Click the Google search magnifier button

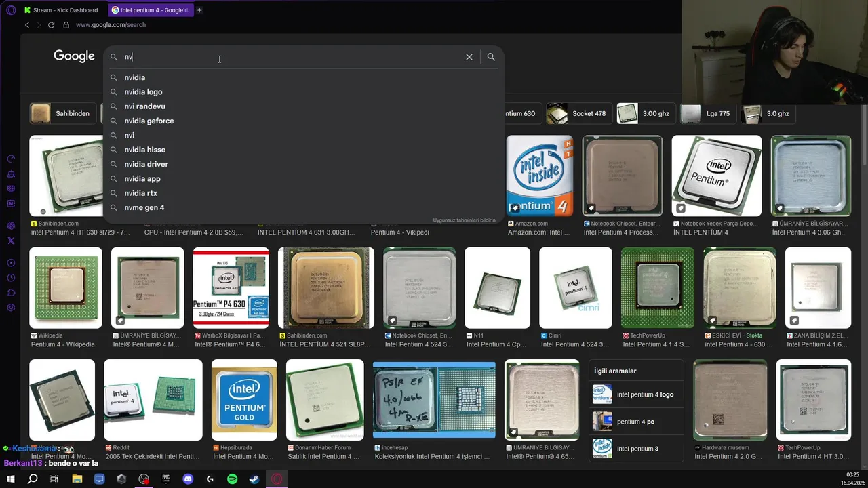point(491,57)
